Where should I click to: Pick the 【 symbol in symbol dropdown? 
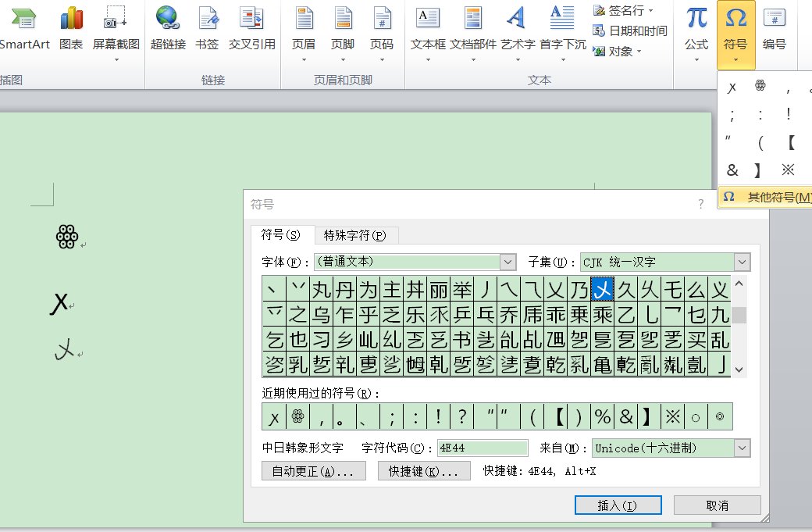tap(789, 142)
